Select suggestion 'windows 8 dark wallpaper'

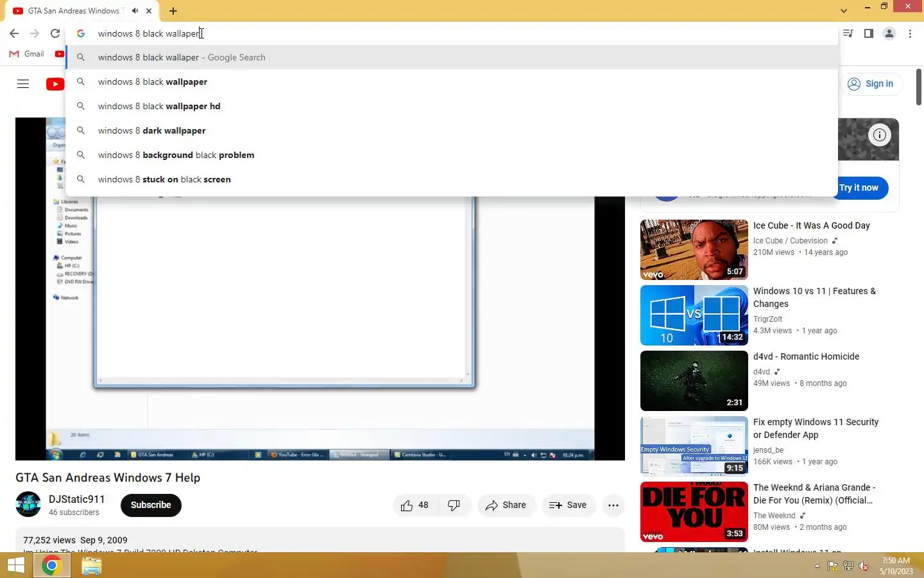pos(452,130)
